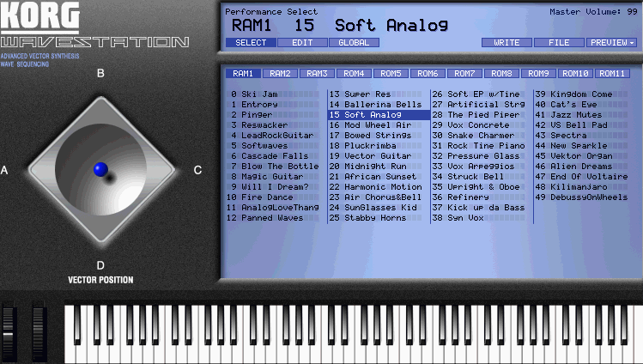The width and height of the screenshot is (643, 364).
Task: Click the performance name Soft Analog in header
Action: pyautogui.click(x=391, y=26)
